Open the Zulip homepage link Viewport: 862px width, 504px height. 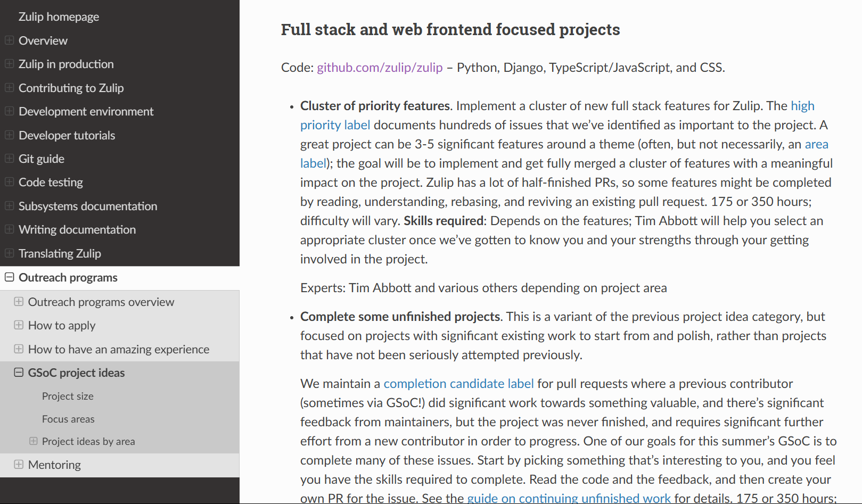59,16
